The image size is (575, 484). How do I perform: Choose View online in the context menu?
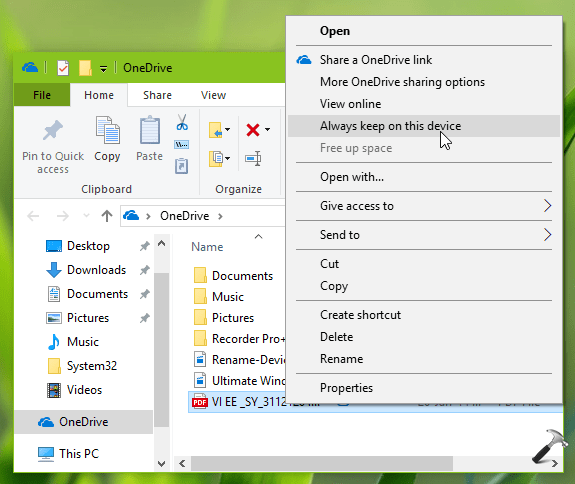click(424, 104)
